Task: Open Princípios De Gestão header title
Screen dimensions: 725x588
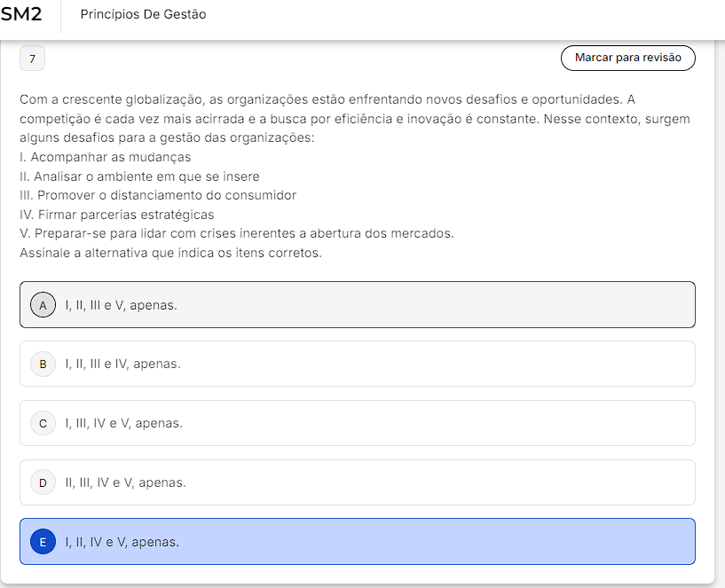Action: (144, 14)
